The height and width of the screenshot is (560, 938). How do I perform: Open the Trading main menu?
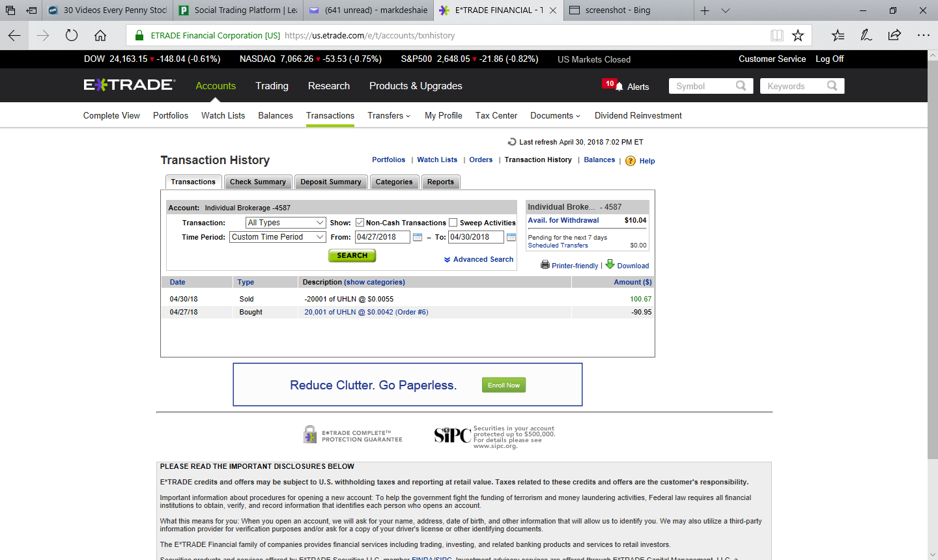pos(272,86)
